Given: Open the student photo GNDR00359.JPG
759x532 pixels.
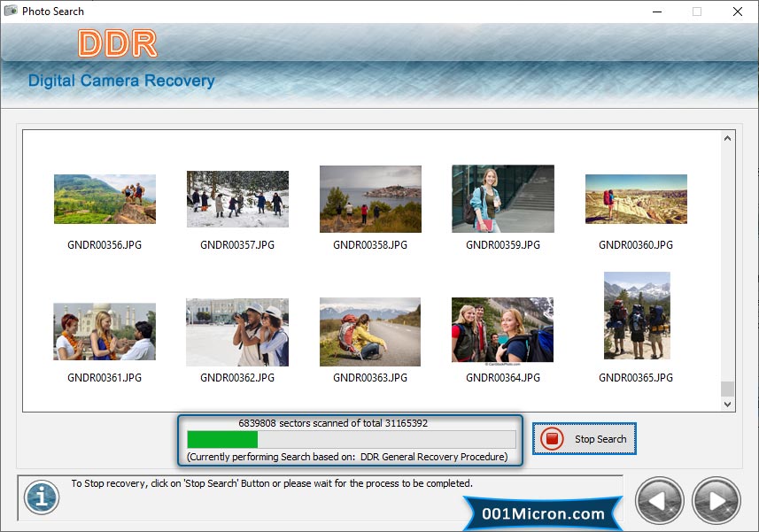Looking at the screenshot, I should pos(503,199).
